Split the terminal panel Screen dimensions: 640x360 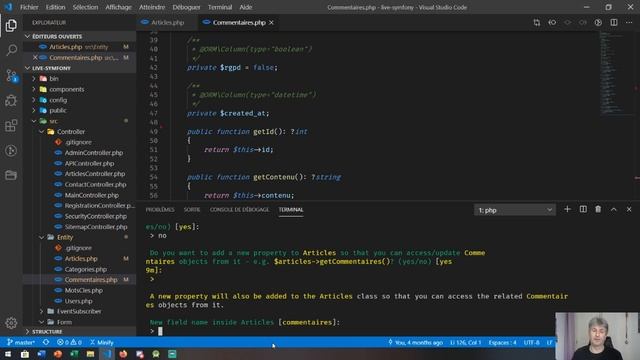coord(583,209)
